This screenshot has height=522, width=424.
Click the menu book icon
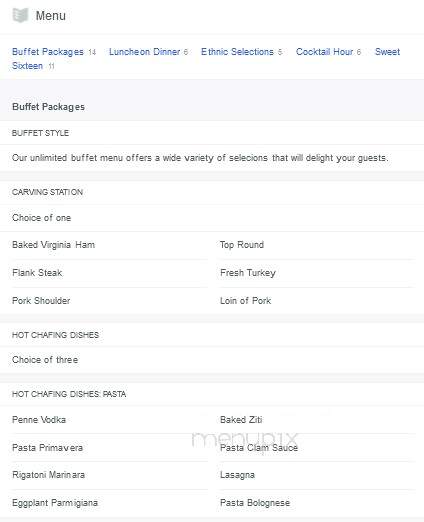coord(20,15)
